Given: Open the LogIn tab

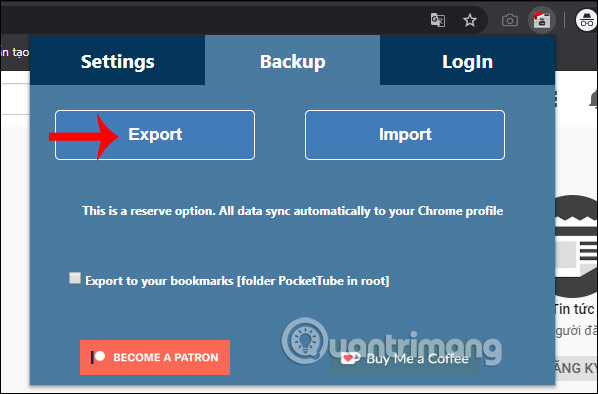Looking at the screenshot, I should click(x=467, y=60).
